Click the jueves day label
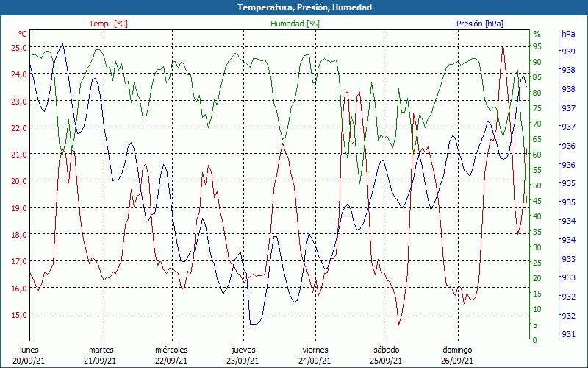Image resolution: width=588 pixels, height=368 pixels. pyautogui.click(x=243, y=350)
